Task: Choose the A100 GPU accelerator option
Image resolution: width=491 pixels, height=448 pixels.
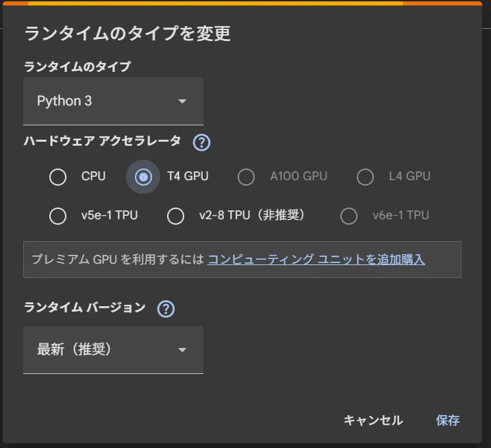Action: point(246,177)
